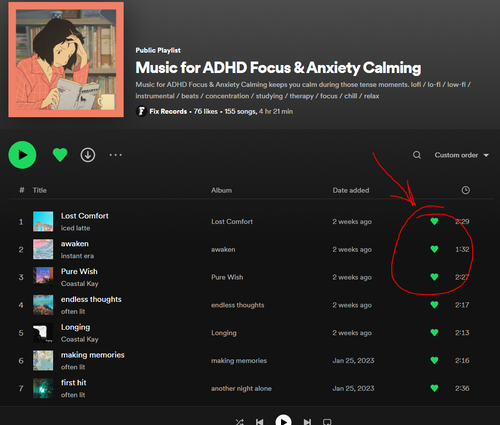Select the making memories song title

pos(93,355)
